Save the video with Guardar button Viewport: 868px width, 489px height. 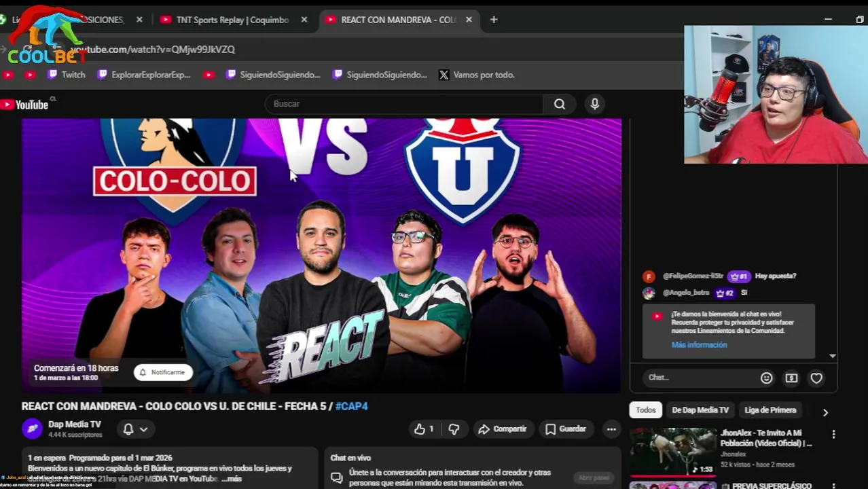pyautogui.click(x=566, y=429)
